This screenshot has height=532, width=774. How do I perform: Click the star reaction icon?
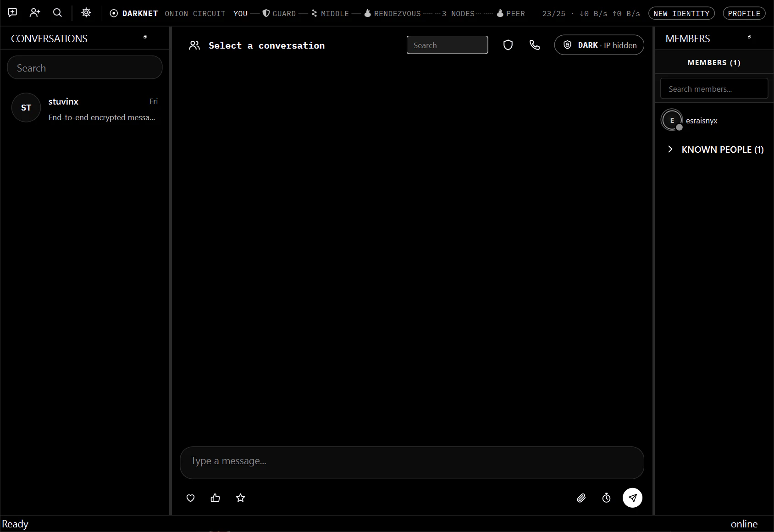click(x=240, y=498)
